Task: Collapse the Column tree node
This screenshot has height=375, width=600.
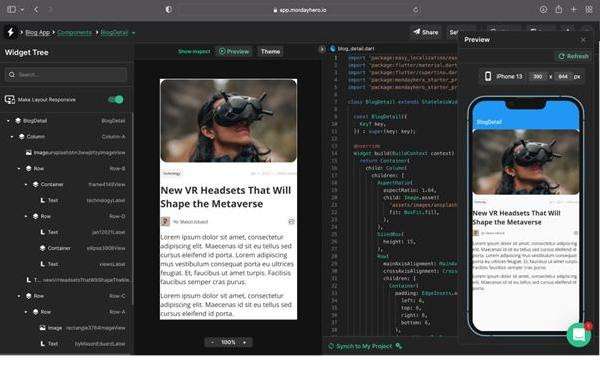Action: pos(12,137)
